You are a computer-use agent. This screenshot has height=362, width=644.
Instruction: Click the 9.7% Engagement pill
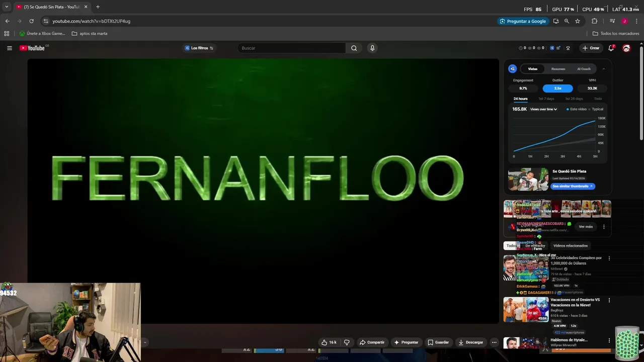[523, 88]
